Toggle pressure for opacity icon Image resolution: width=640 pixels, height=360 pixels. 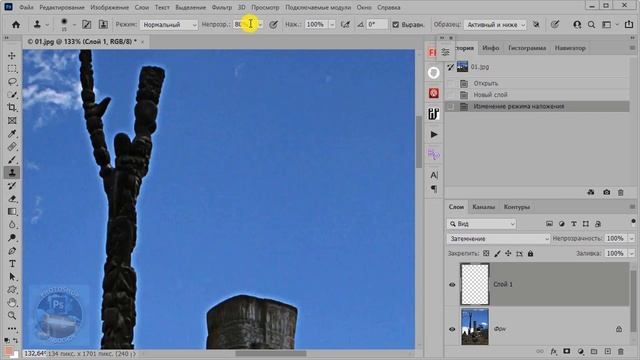pyautogui.click(x=273, y=24)
